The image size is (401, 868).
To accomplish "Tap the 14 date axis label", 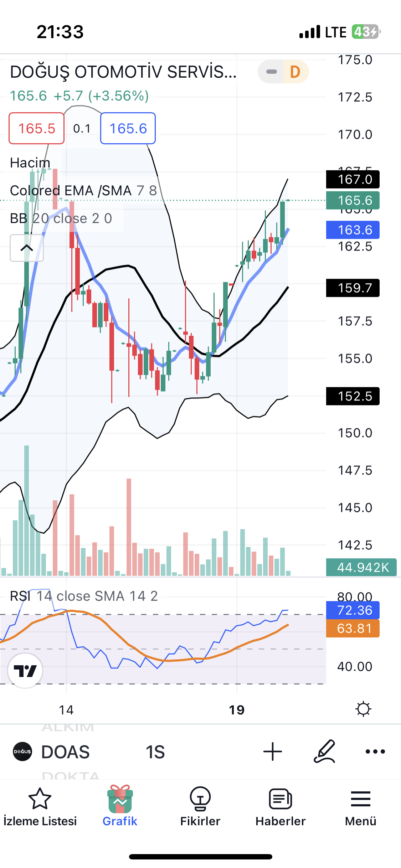I will tap(66, 710).
